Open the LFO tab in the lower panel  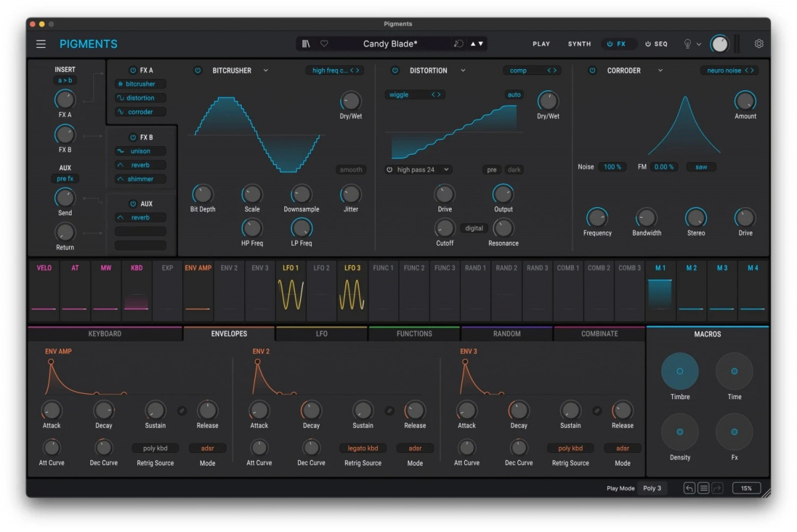pyautogui.click(x=321, y=333)
